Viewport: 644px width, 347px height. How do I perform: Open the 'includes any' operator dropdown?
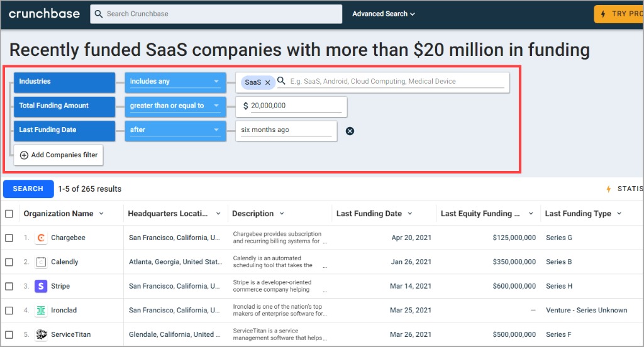174,82
